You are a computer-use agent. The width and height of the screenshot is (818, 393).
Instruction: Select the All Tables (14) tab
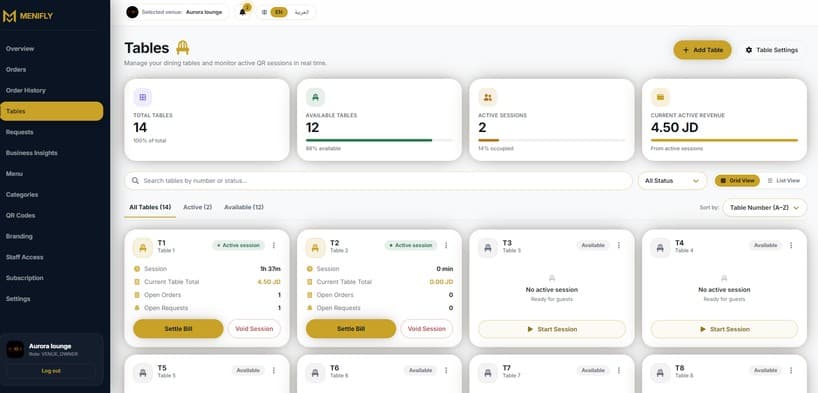(x=150, y=207)
